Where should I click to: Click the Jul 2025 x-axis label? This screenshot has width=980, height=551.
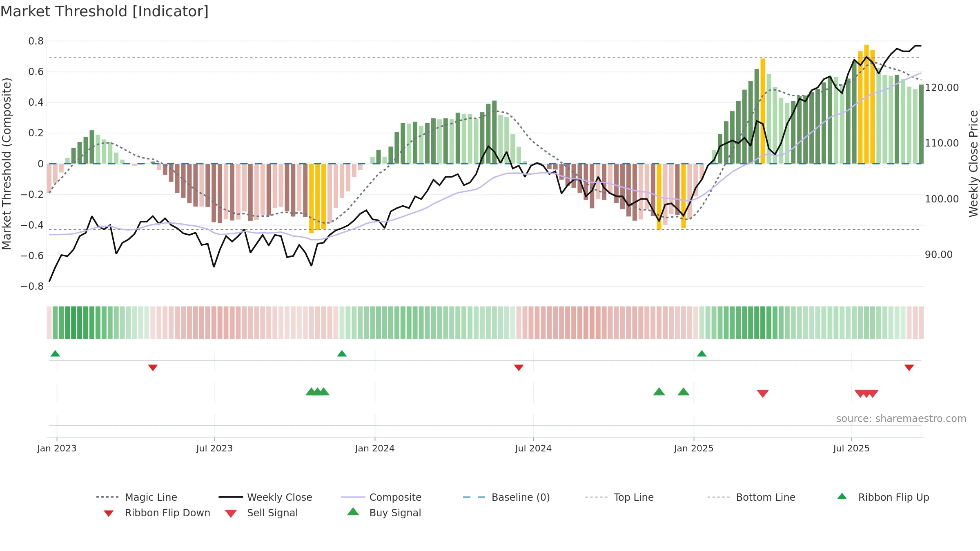click(851, 448)
